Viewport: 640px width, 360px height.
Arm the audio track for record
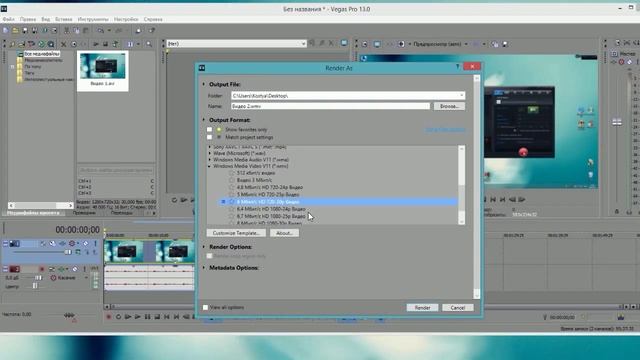point(42,269)
